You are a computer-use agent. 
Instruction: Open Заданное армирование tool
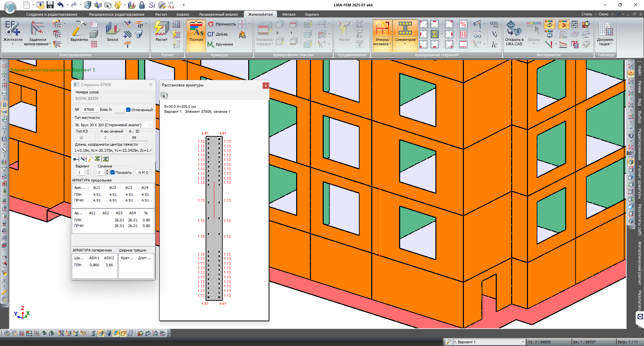(37, 29)
